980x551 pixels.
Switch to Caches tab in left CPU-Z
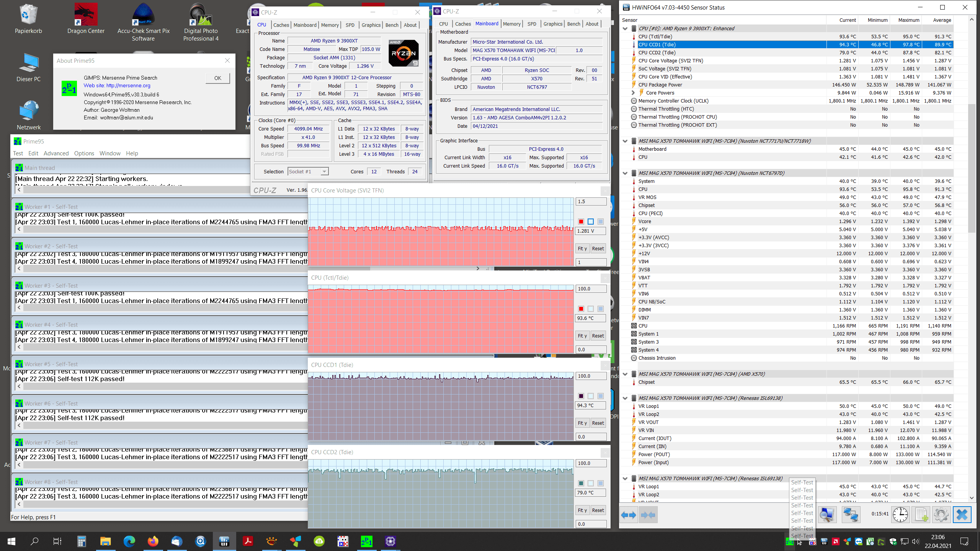click(x=281, y=25)
